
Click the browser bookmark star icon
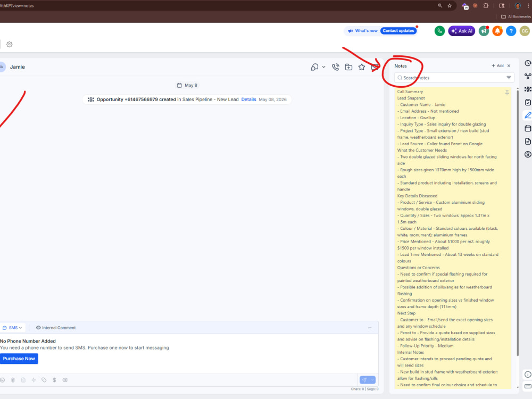[450, 5]
